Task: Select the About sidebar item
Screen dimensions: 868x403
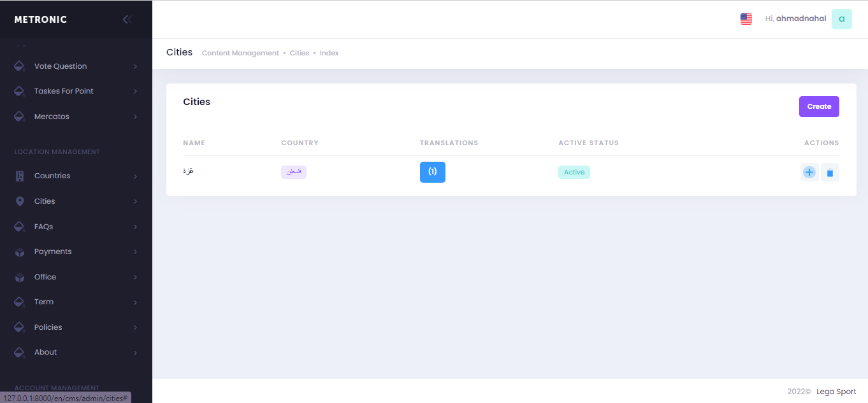Action: [45, 352]
